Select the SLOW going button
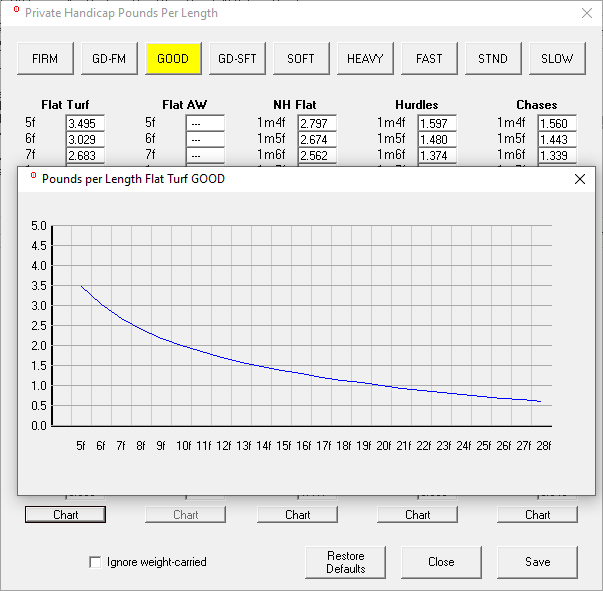Screen dimensions: 603x591 tap(557, 58)
